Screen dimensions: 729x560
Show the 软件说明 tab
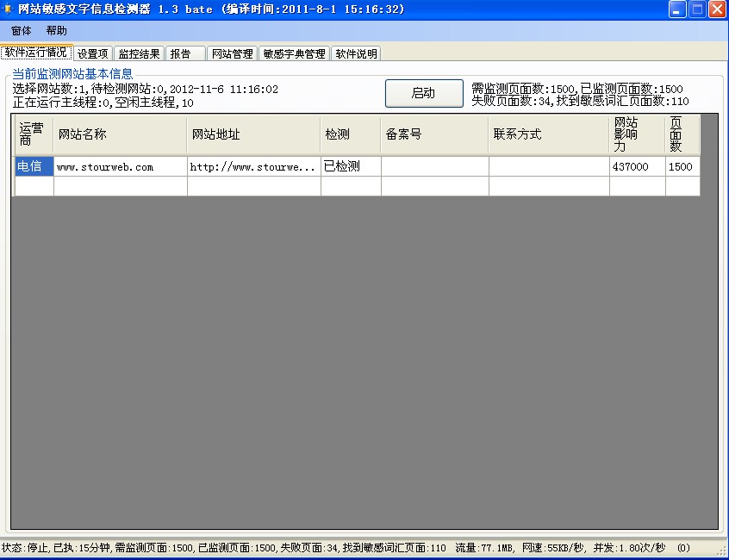356,53
